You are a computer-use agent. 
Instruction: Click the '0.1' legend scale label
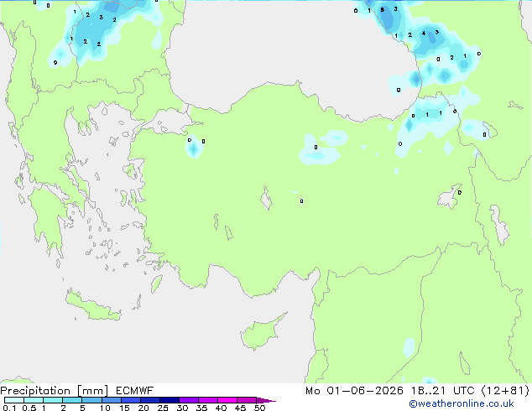tap(9, 408)
